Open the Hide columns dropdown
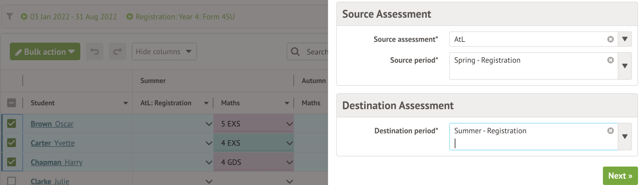The height and width of the screenshot is (185, 644). click(164, 52)
